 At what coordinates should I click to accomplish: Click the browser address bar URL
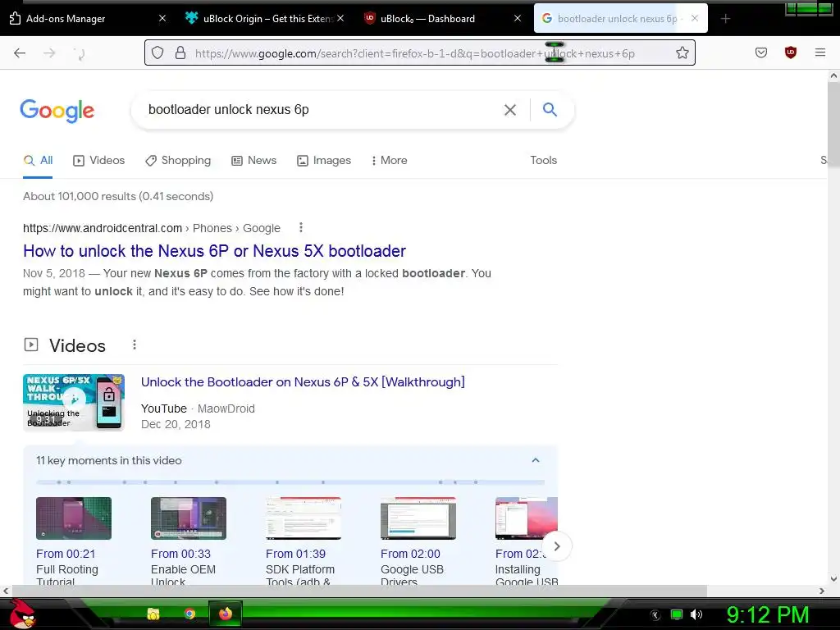[414, 53]
